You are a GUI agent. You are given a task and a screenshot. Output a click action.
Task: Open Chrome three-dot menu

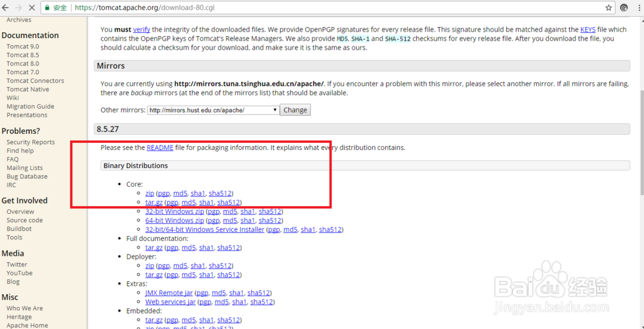(x=639, y=7)
